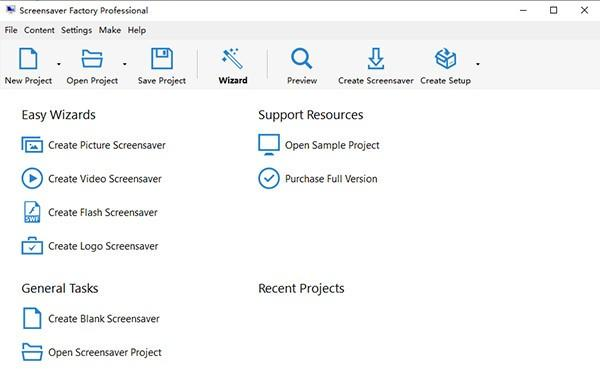
Task: Expand the Create Setup dropdown arrow
Action: point(478,64)
